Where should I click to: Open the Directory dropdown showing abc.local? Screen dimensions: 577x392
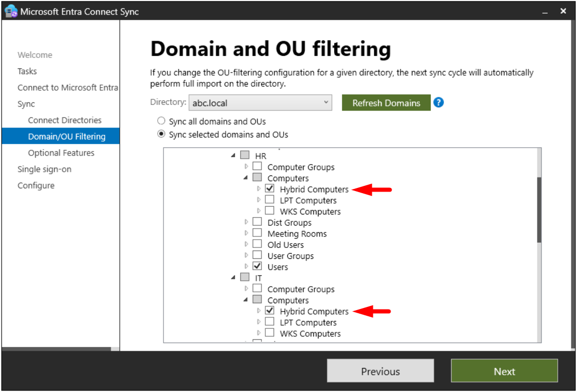tap(260, 103)
